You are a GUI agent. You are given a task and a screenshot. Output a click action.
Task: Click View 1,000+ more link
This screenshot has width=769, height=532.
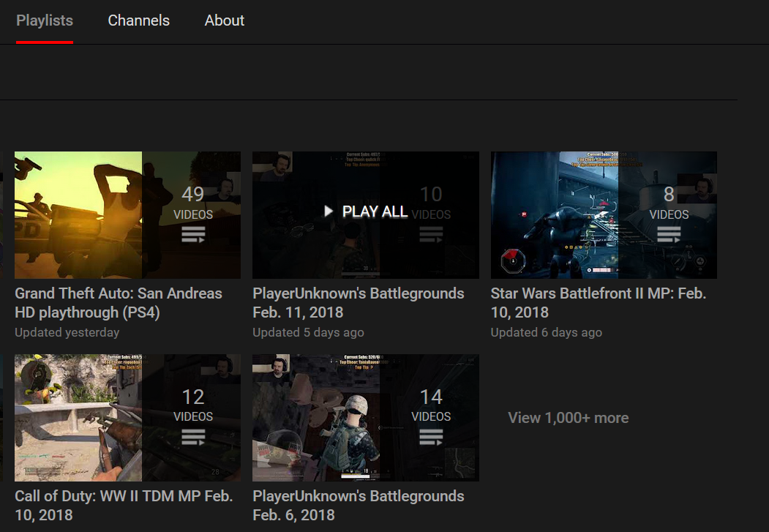pyautogui.click(x=568, y=418)
